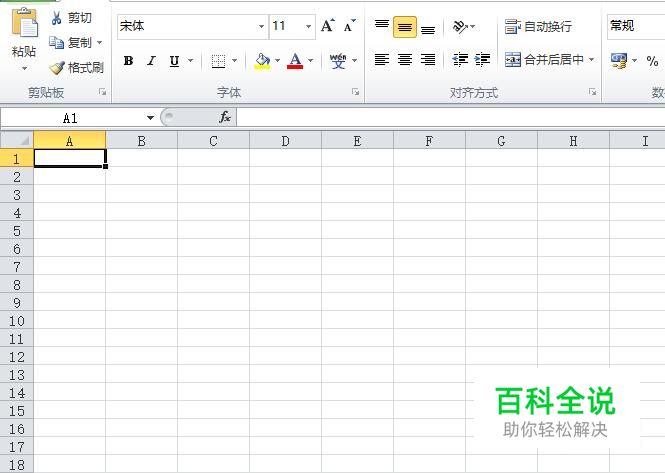This screenshot has height=473, width=665.
Task: Open the font (字体) dialog launcher
Action: [x=355, y=92]
